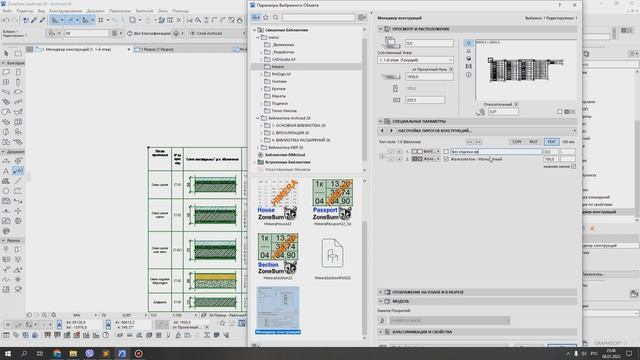Image resolution: width=640 pixels, height=360 pixels.
Task: Click the first story elevation input field
Action: click(x=429, y=43)
